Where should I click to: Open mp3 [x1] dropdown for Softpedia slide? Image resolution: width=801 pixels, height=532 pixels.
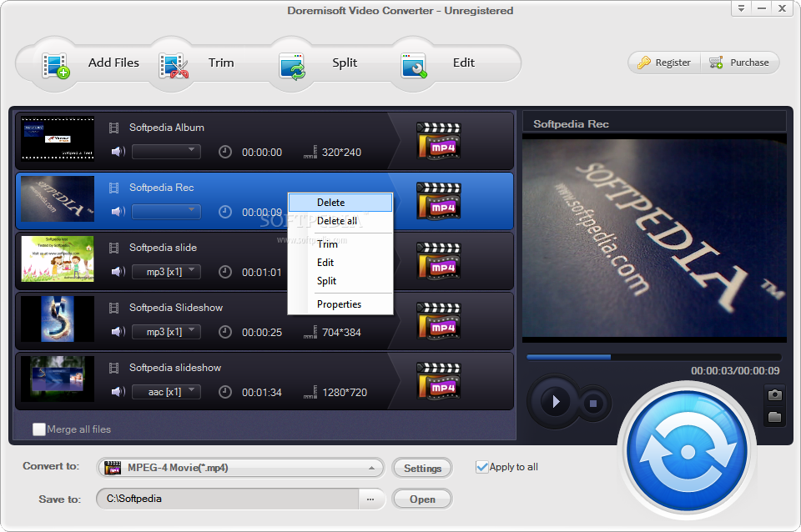[x=166, y=272]
